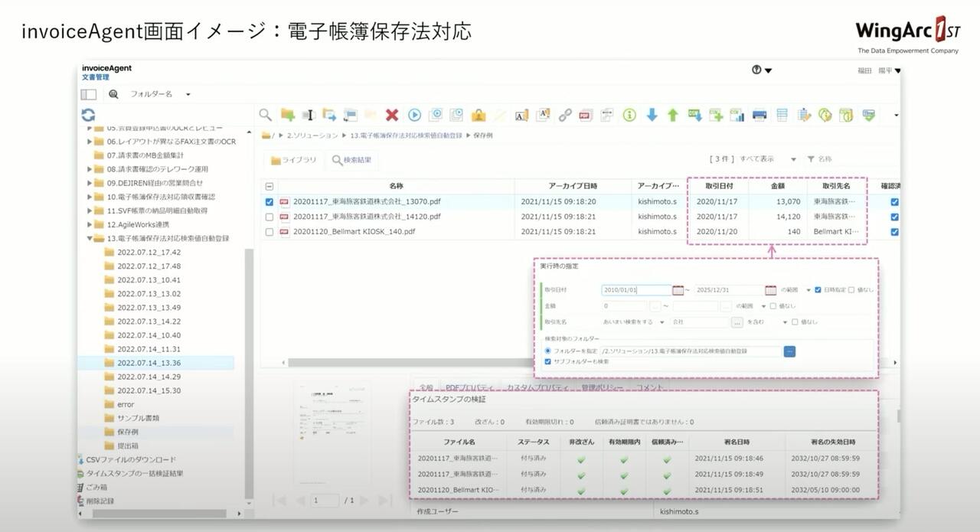The height and width of the screenshot is (532, 980).
Task: Check the 20201117_東海旅客鉄道株式会社_14120.pdf row checkbox
Action: (x=269, y=217)
